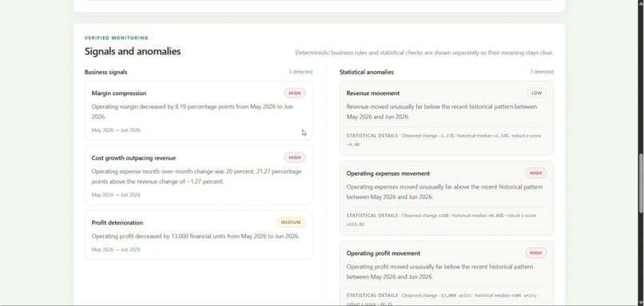This screenshot has height=306, width=644.
Task: Click HIGH badge on Cost growth card
Action: point(295,157)
